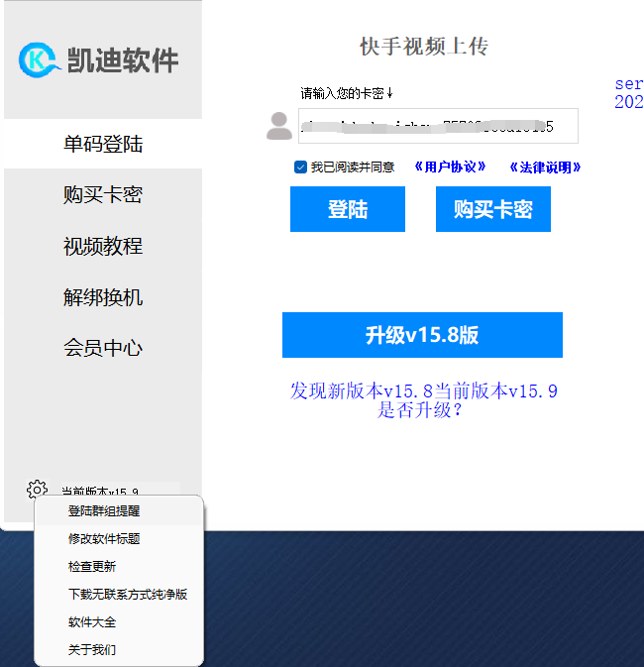644x667 pixels.
Task: Choose 登陆群组提醒 from the popup menu
Action: click(119, 510)
